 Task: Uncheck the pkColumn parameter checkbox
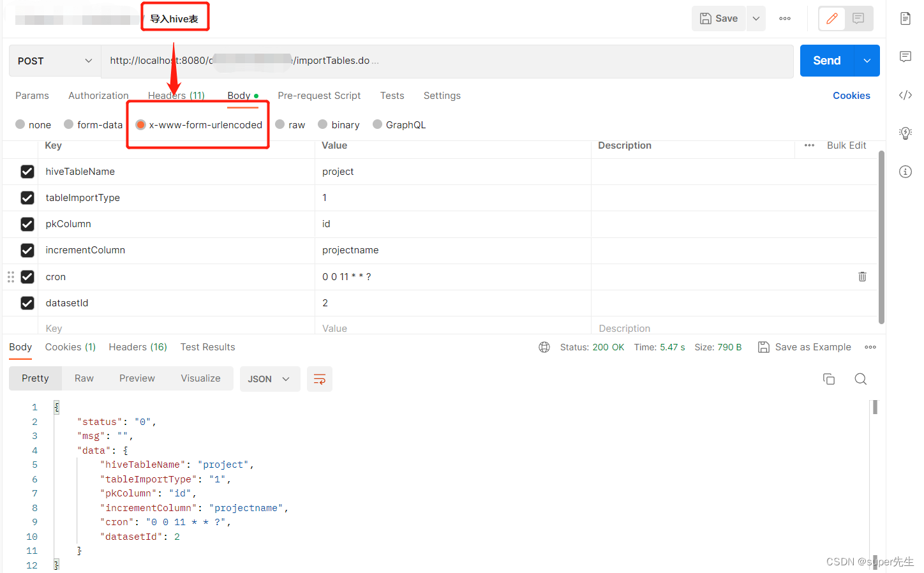tap(27, 224)
